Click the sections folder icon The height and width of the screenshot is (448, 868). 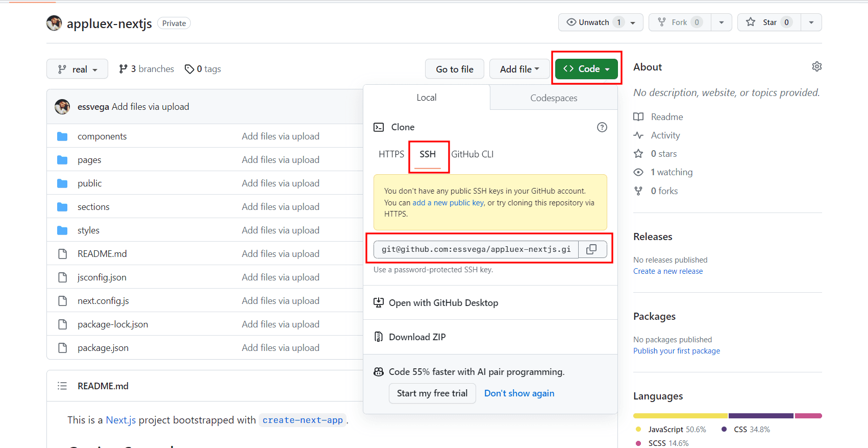pyautogui.click(x=62, y=207)
